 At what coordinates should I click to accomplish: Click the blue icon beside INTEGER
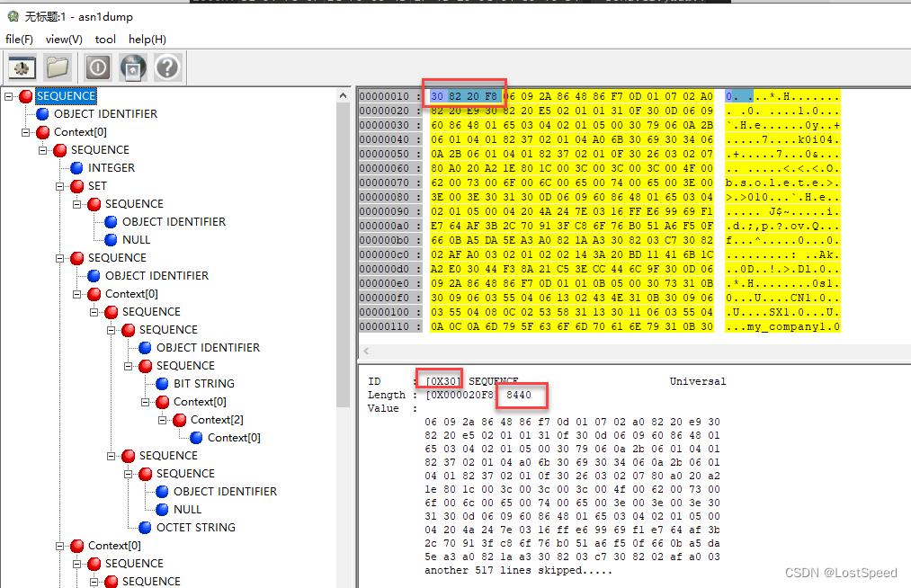(76, 168)
